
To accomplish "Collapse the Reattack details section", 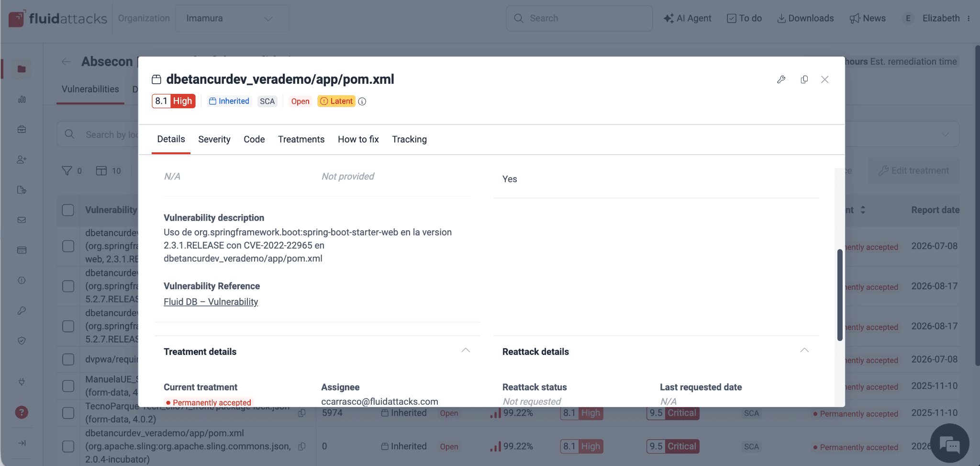I will (x=804, y=351).
